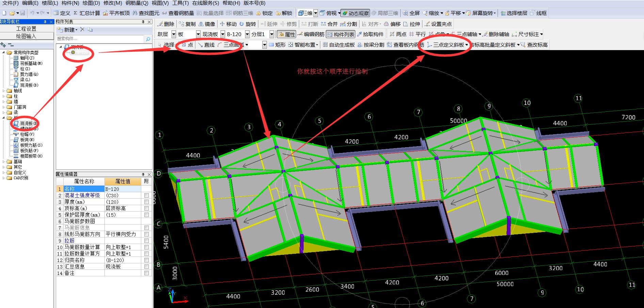Open the 分层1 layer dropdown

tap(272, 34)
